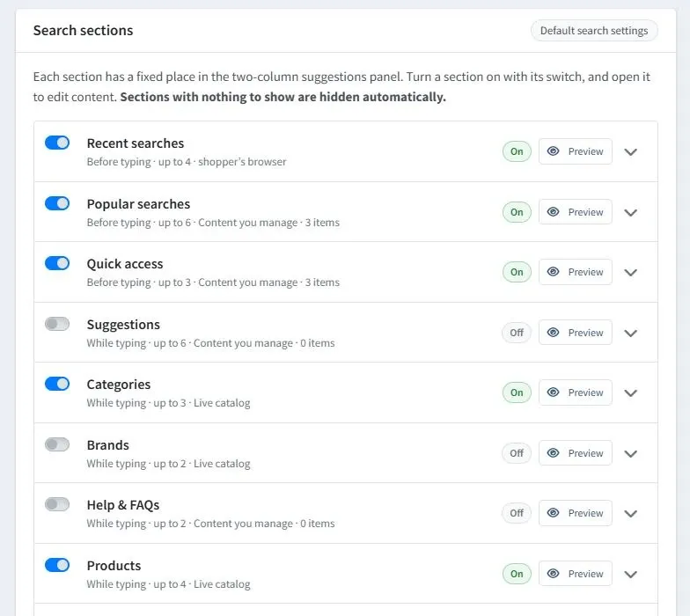Preview the Categories section

576,392
